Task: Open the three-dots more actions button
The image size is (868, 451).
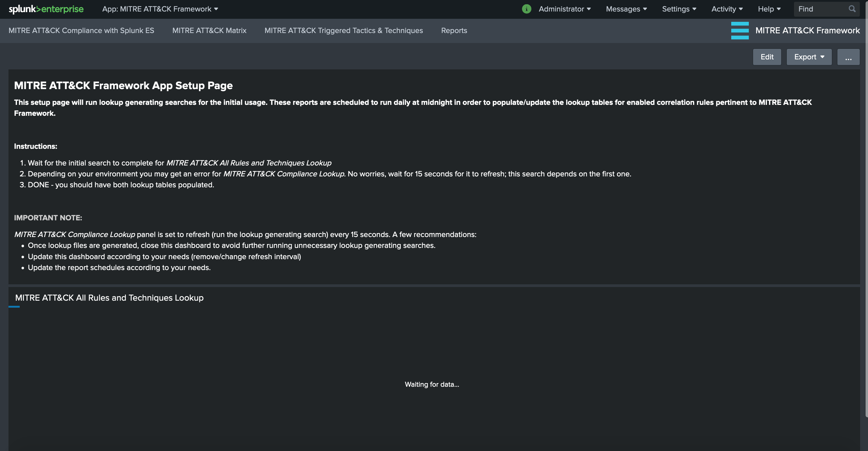Action: pos(848,57)
